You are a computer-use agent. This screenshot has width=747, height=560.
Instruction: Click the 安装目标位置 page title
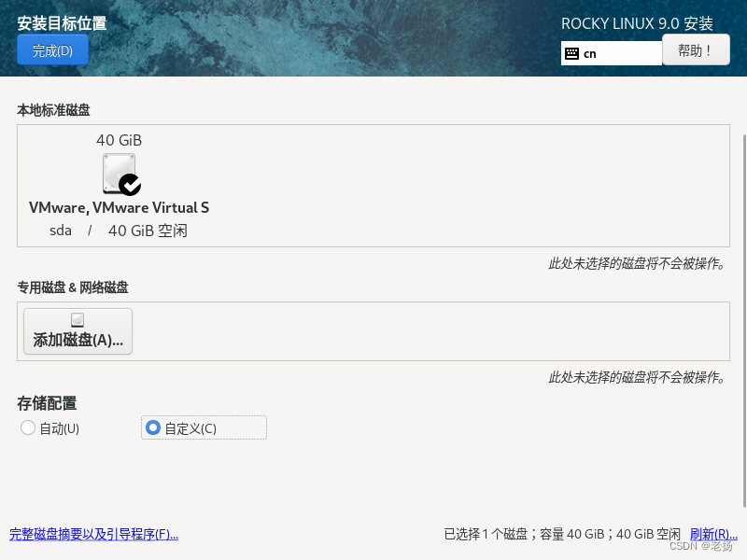62,23
